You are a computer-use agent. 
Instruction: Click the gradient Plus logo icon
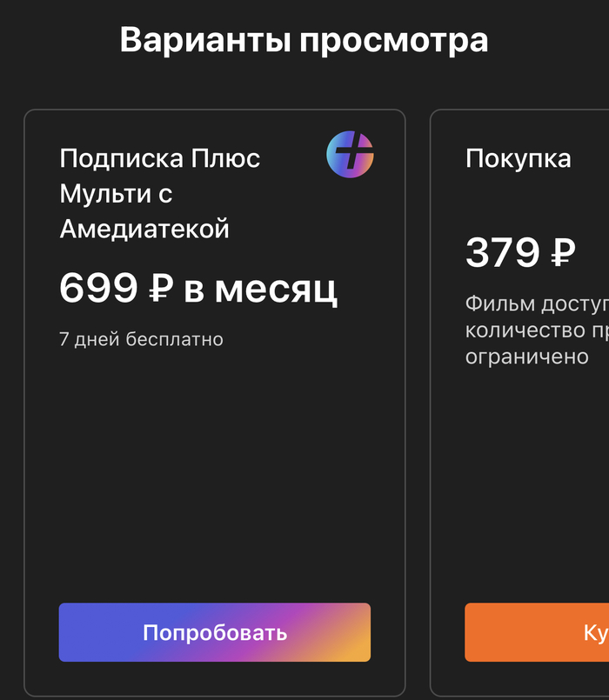click(x=350, y=155)
